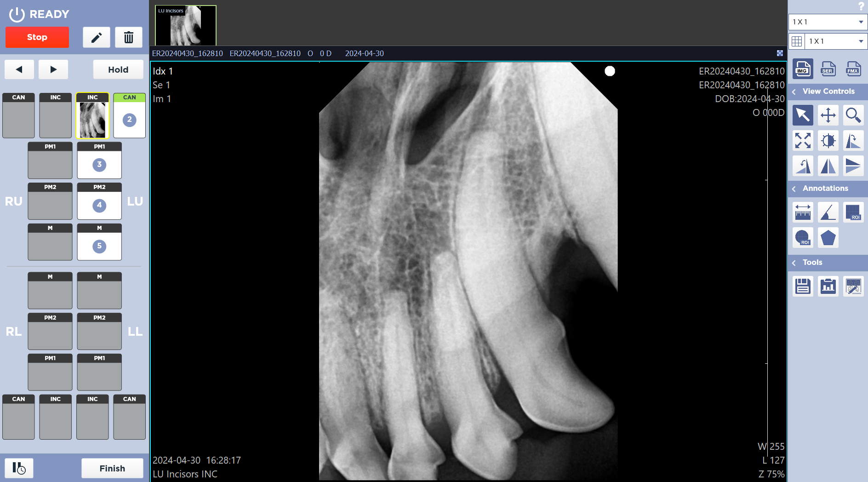Click the Finish button
Viewport: 868px width, 482px height.
point(112,468)
